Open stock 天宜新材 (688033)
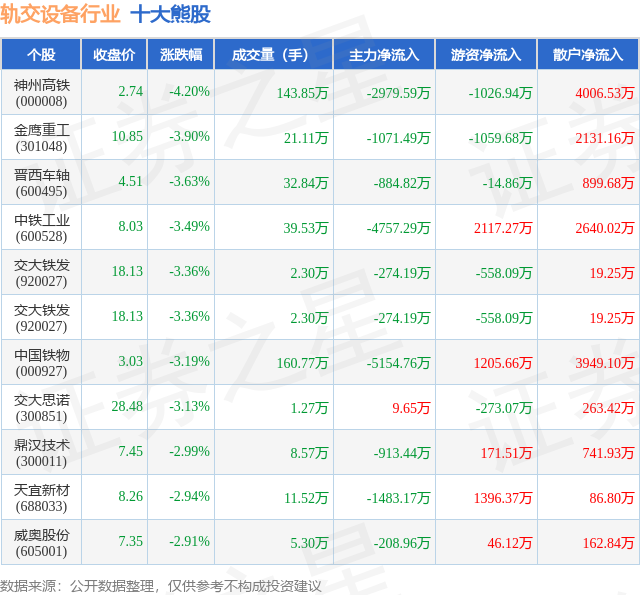 click(x=42, y=498)
